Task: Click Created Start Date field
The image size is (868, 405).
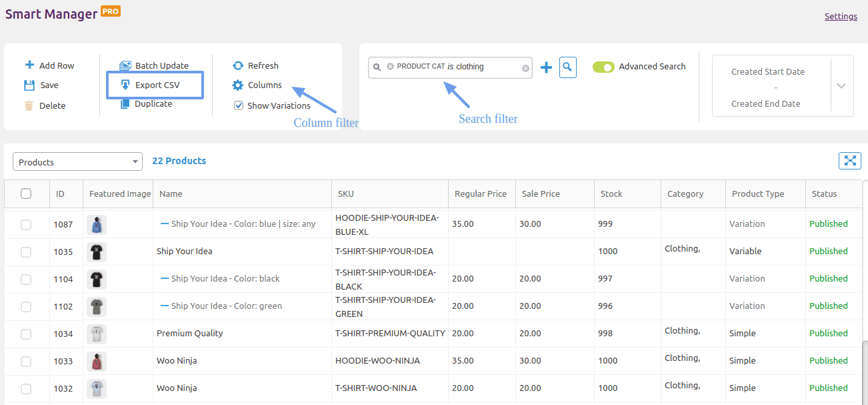Action: pos(767,71)
